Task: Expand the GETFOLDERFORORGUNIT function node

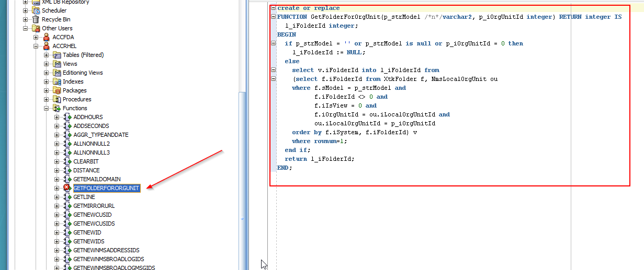Action: click(x=57, y=188)
